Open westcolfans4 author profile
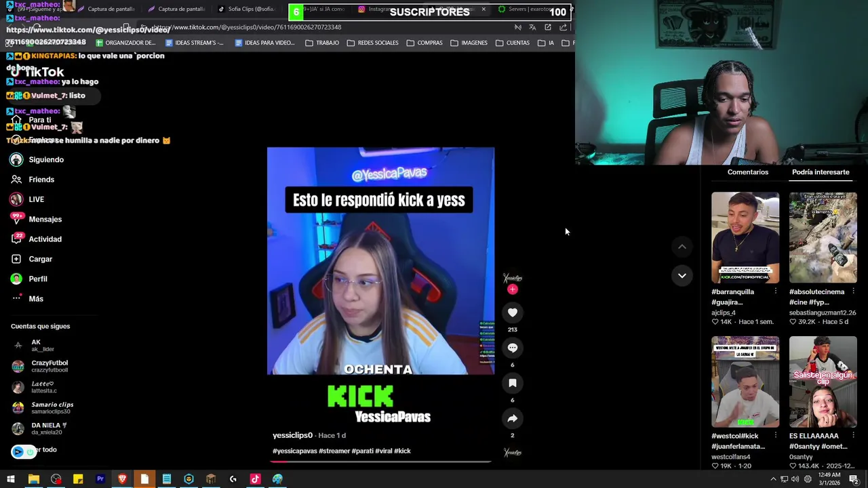 pyautogui.click(x=731, y=457)
